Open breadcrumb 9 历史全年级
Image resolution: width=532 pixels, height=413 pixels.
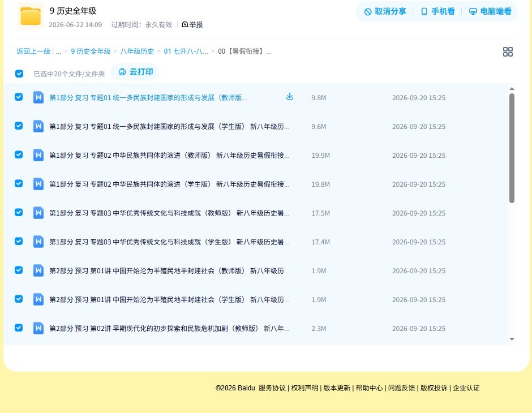pos(91,51)
